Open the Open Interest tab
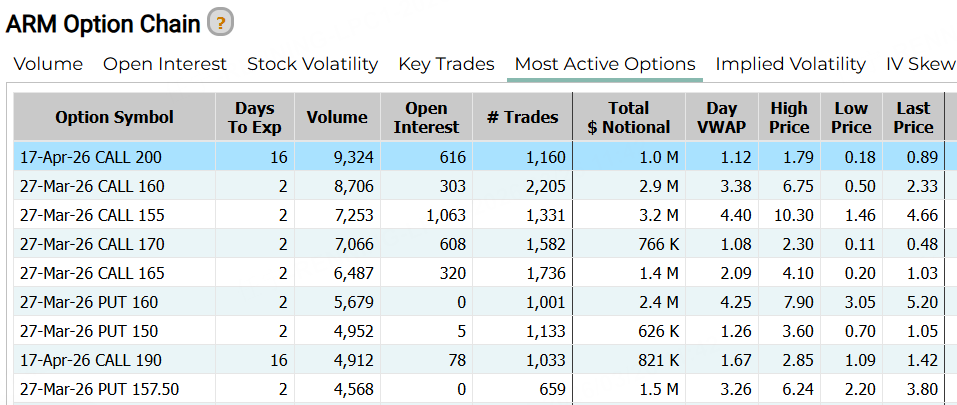The height and width of the screenshot is (405, 957). (x=165, y=64)
